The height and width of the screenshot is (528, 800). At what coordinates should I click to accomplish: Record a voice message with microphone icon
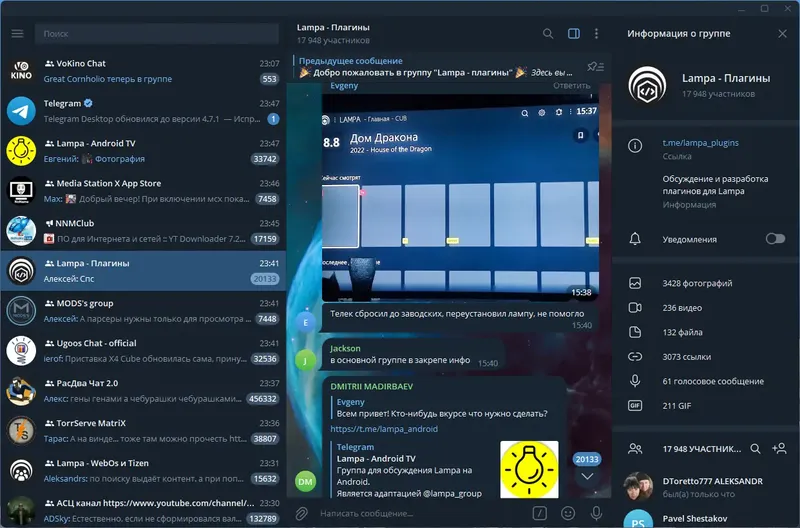click(596, 513)
